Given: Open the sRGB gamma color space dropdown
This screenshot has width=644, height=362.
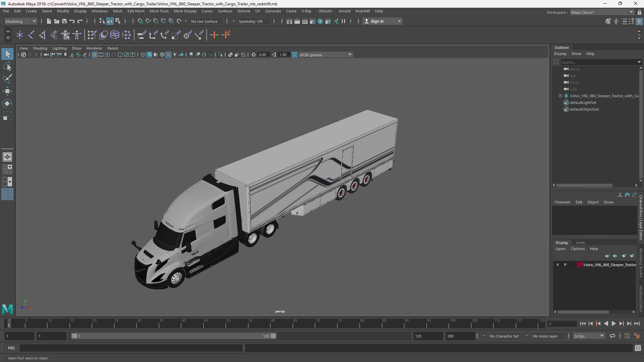Looking at the screenshot, I should point(325,55).
